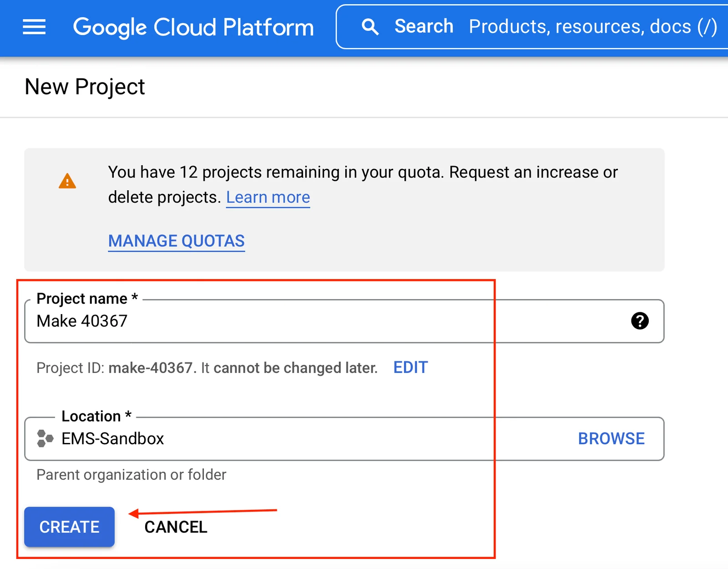Create the new project
The image size is (728, 569).
[69, 527]
